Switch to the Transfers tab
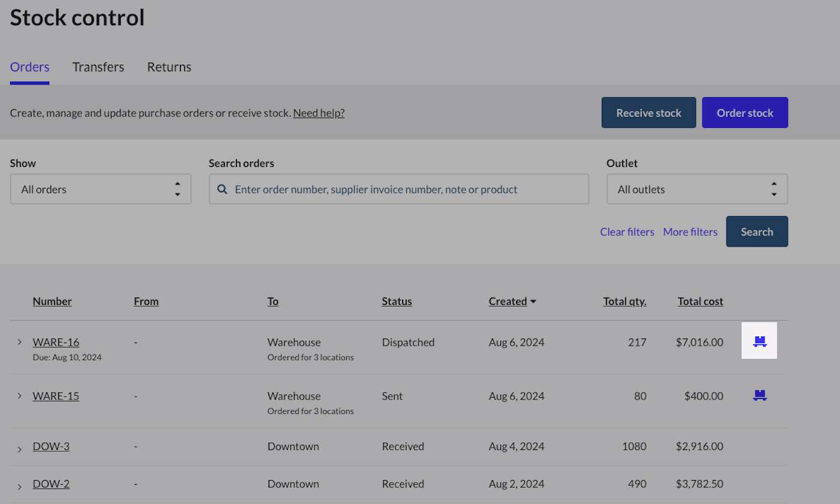Screen dimensions: 840x504 tap(98, 67)
